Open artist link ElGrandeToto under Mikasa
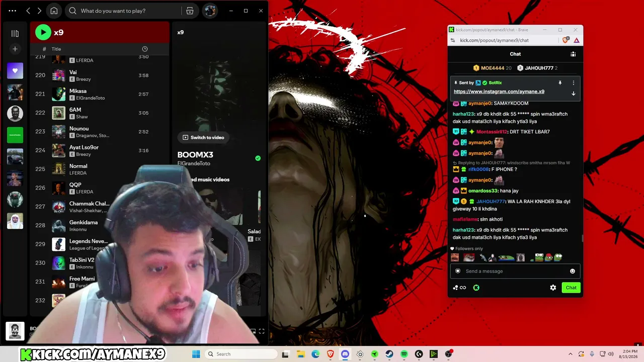Screen dimensions: 644x362 click(x=91, y=98)
